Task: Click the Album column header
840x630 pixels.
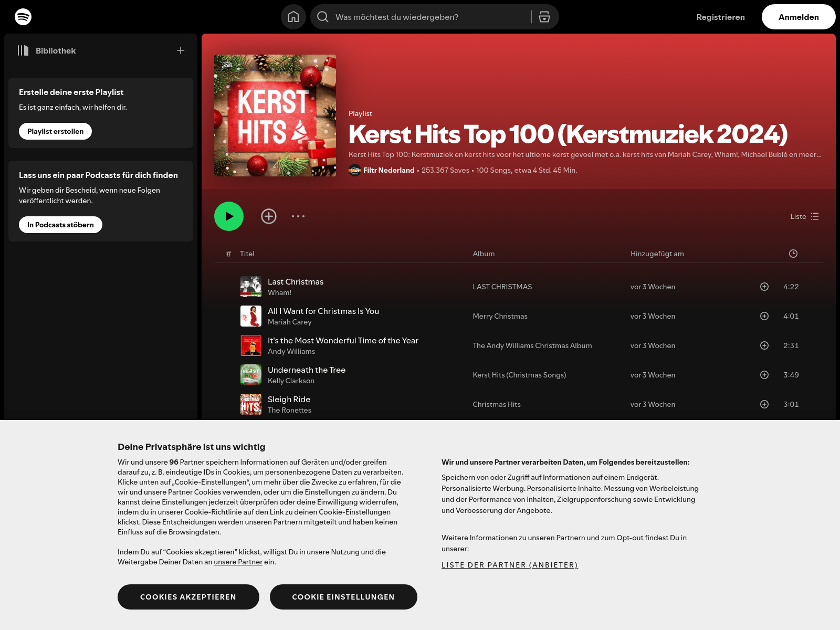Action: click(484, 254)
